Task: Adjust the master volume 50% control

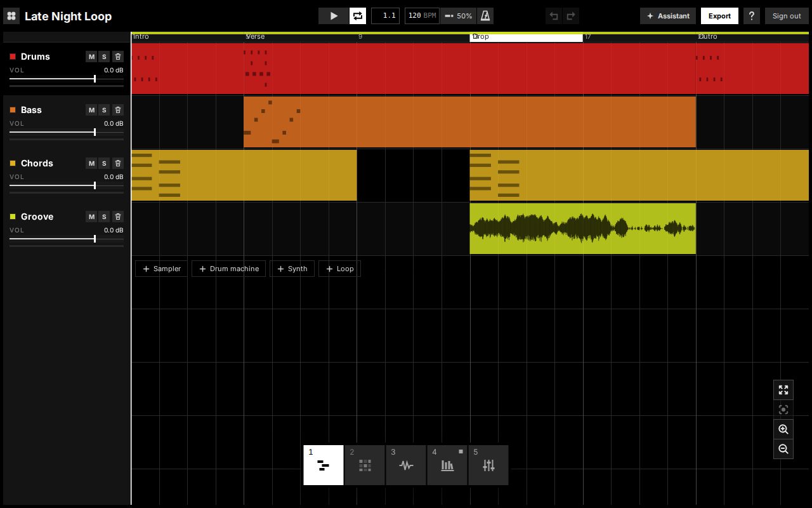Action: click(x=458, y=16)
